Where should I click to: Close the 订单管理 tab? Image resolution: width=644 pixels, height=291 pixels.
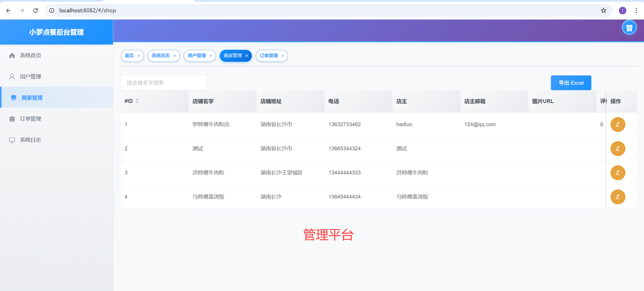[283, 56]
